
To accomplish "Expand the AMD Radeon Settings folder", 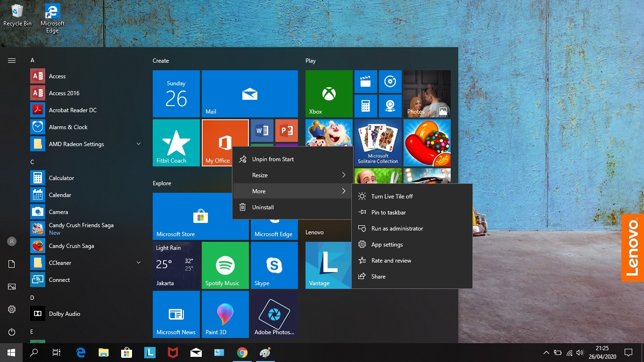I will pyautogui.click(x=86, y=144).
